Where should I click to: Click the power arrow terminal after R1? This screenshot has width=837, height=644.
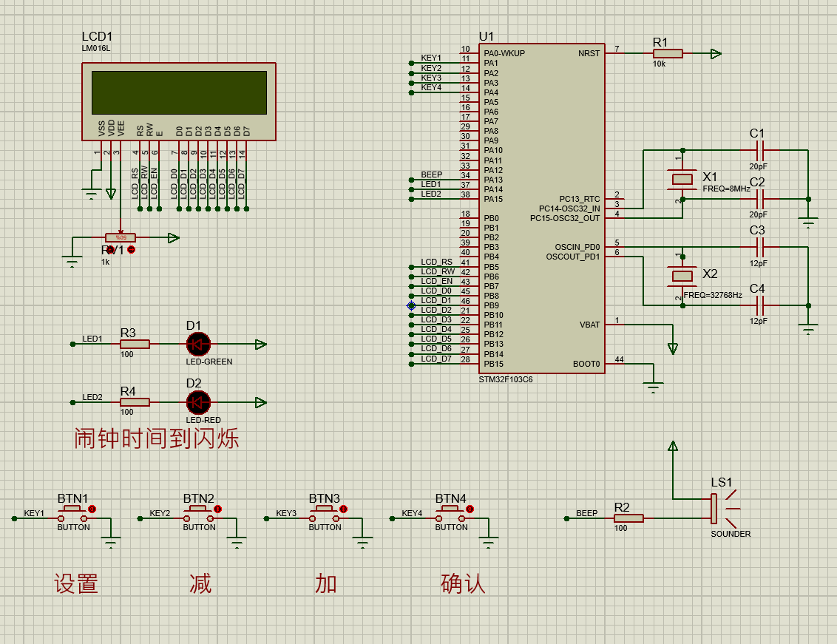[x=715, y=53]
